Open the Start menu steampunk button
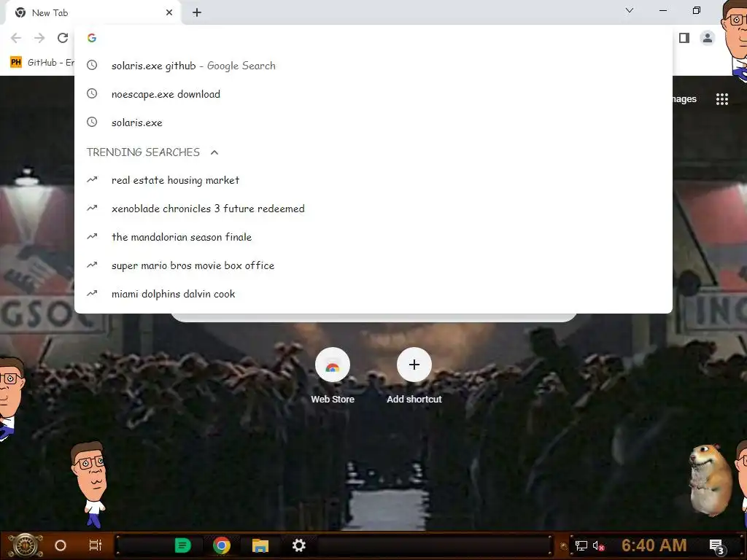This screenshot has width=747, height=560. (x=26, y=545)
